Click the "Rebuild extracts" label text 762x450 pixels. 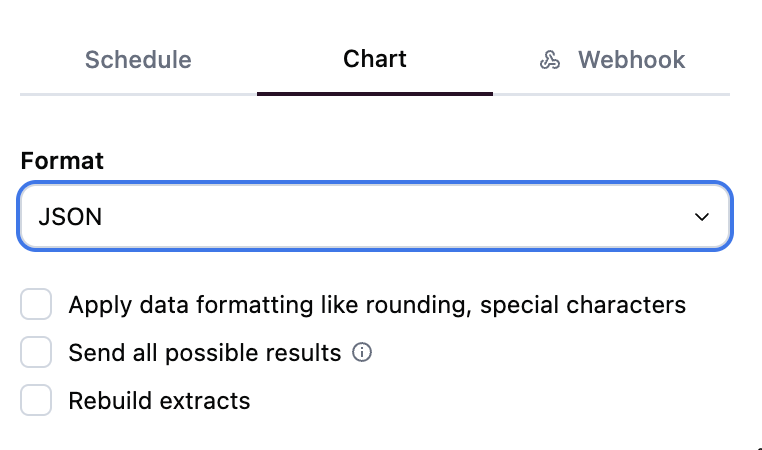pyautogui.click(x=159, y=401)
